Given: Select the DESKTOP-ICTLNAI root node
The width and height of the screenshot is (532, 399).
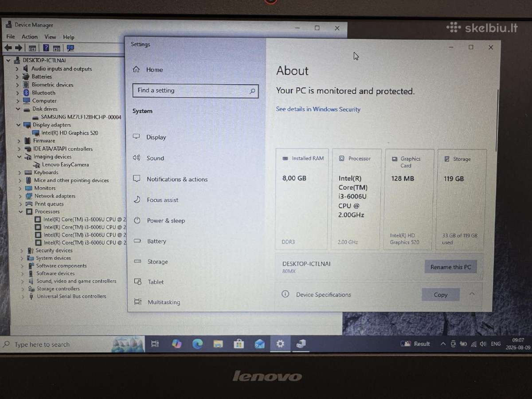Looking at the screenshot, I should point(44,60).
